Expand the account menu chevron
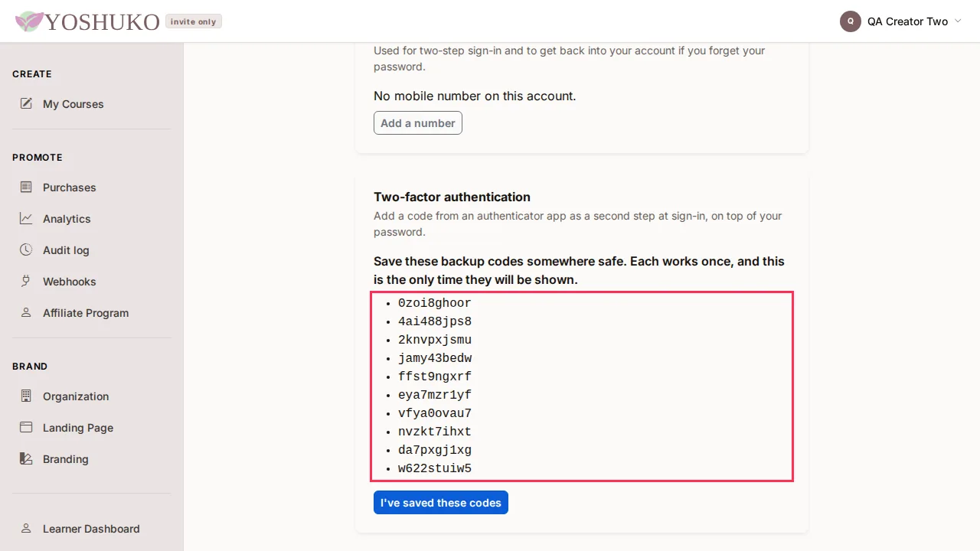Viewport: 980px width, 551px height. click(x=958, y=21)
